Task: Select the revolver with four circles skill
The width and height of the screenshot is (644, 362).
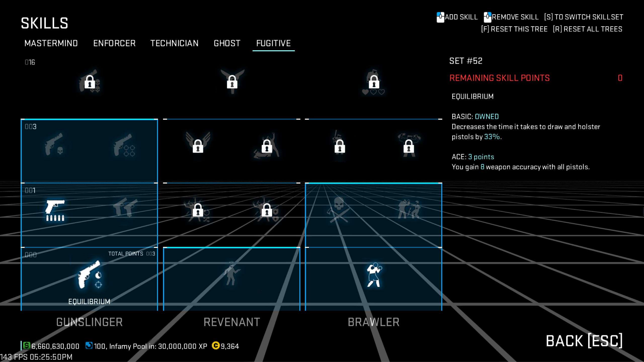Action: coord(124,145)
